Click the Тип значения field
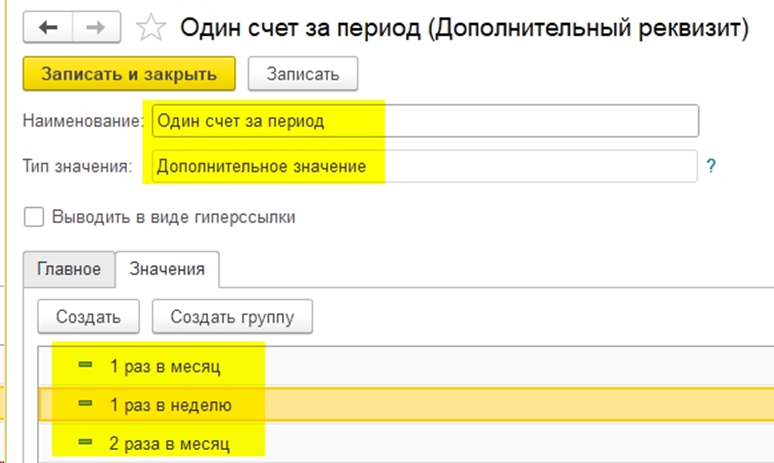 425,166
